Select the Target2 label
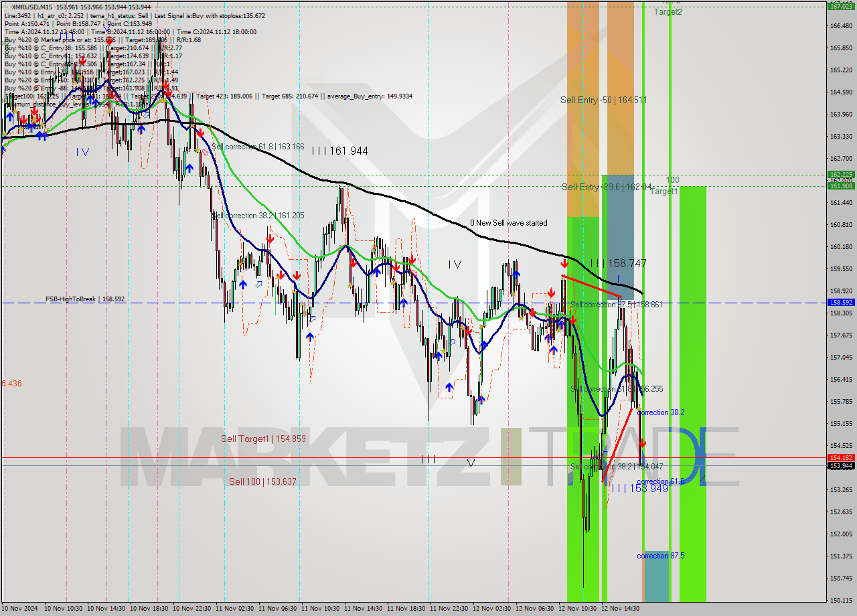The width and height of the screenshot is (857, 616). tap(668, 12)
